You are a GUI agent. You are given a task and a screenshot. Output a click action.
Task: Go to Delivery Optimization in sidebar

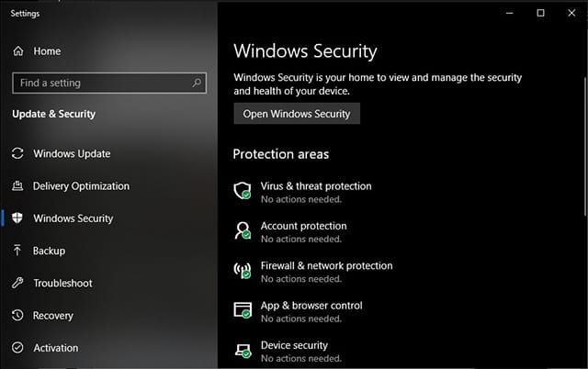(x=81, y=186)
